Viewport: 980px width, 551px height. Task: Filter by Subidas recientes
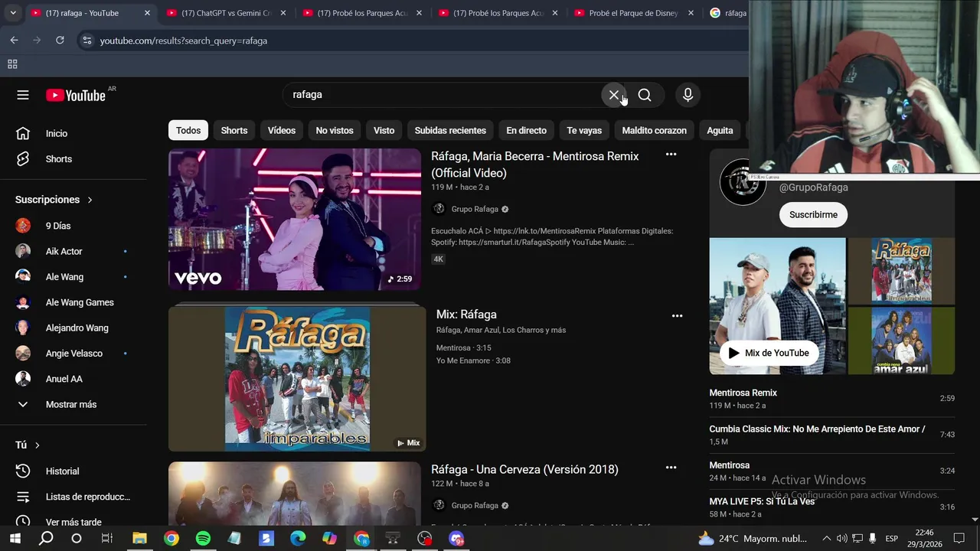[450, 130]
